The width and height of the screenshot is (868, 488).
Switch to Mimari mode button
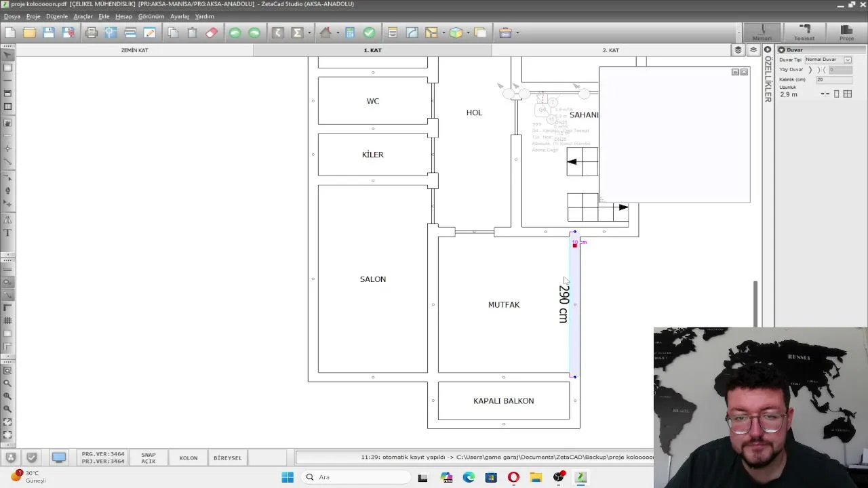pos(762,33)
